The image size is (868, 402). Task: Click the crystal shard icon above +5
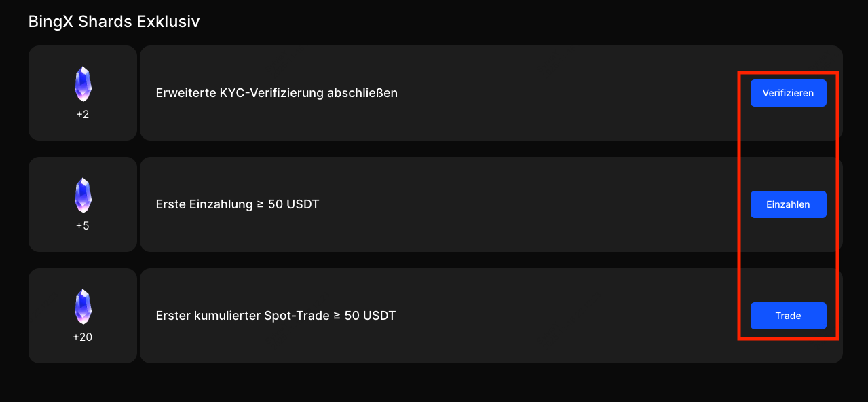click(83, 196)
